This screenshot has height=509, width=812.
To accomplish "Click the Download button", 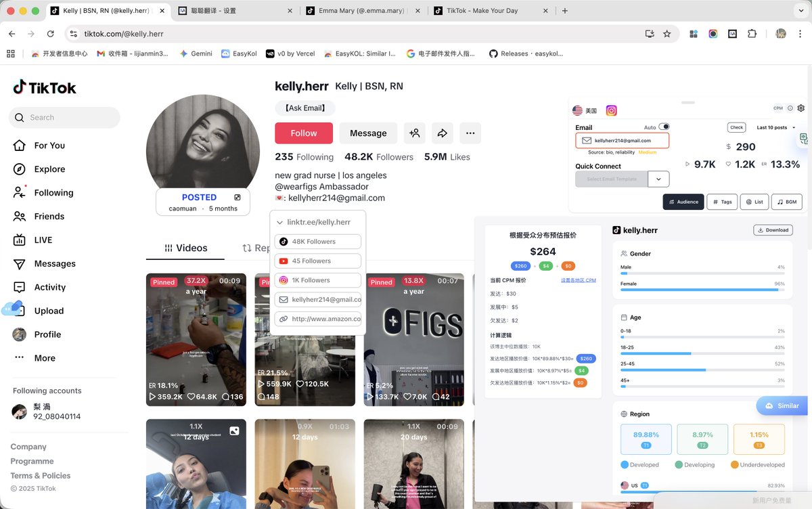I will (x=773, y=230).
